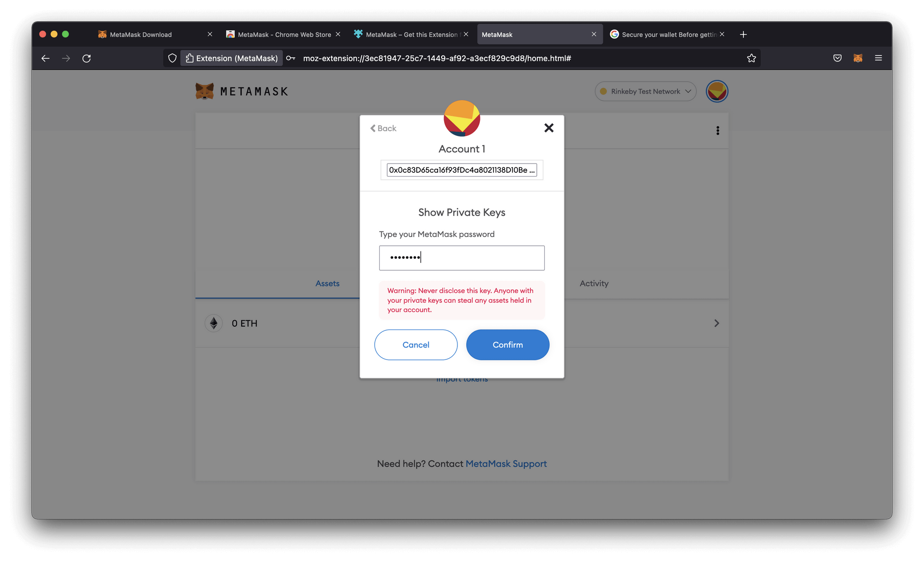Click the Confirm button to proceed
This screenshot has height=561, width=924.
click(508, 345)
